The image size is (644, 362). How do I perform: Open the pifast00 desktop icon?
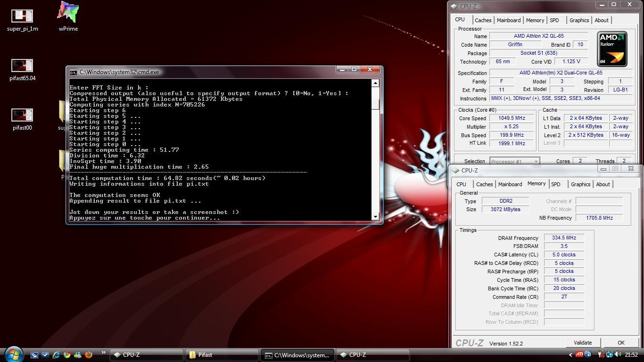coord(22,119)
